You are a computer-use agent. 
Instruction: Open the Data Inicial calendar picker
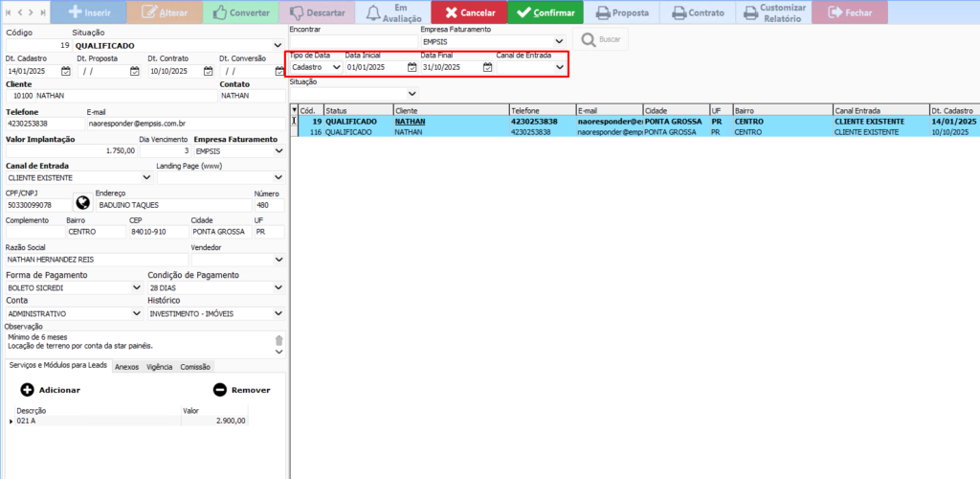412,67
